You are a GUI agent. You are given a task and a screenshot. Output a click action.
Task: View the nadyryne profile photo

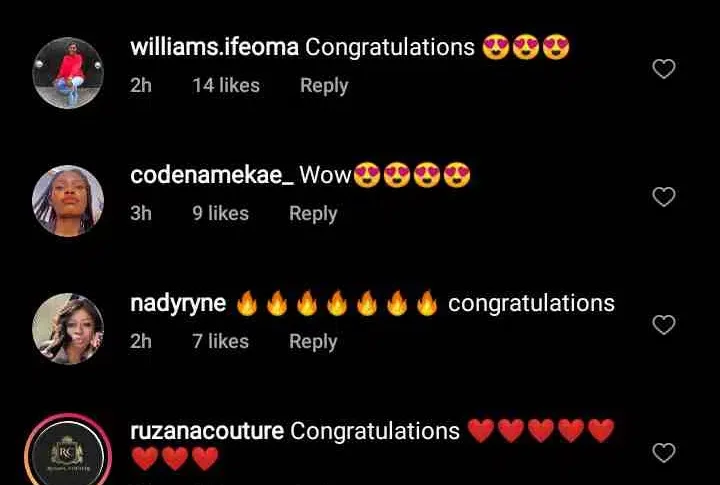tap(68, 328)
